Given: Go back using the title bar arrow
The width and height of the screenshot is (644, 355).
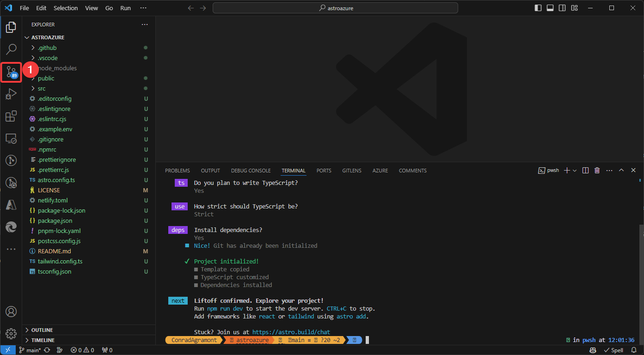Looking at the screenshot, I should coord(191,8).
